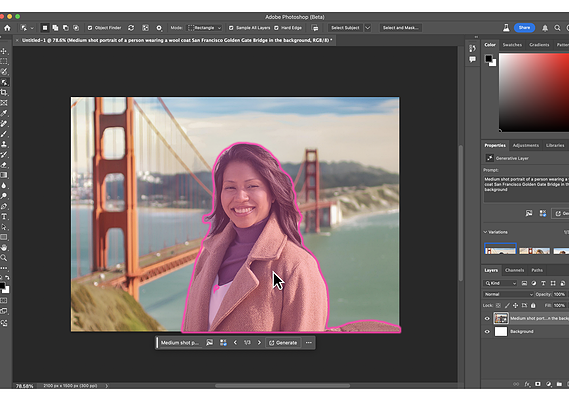Click the New selection mode icon

(45, 28)
